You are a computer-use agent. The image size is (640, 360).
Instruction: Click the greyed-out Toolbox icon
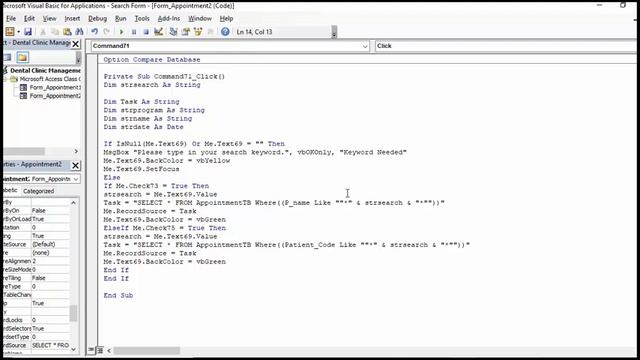coord(210,31)
